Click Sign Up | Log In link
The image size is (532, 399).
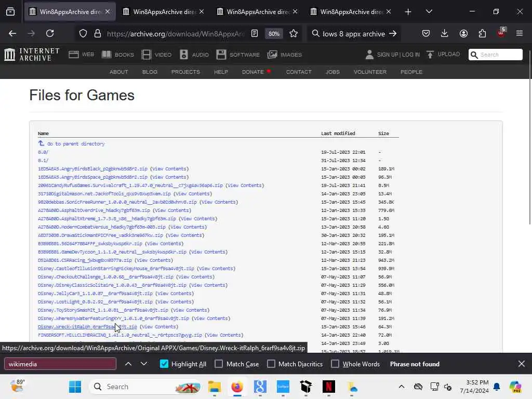click(x=398, y=55)
